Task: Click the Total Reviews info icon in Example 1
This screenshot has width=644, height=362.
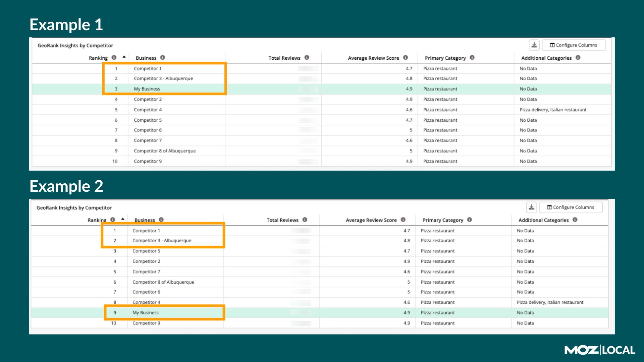Action: [x=307, y=58]
